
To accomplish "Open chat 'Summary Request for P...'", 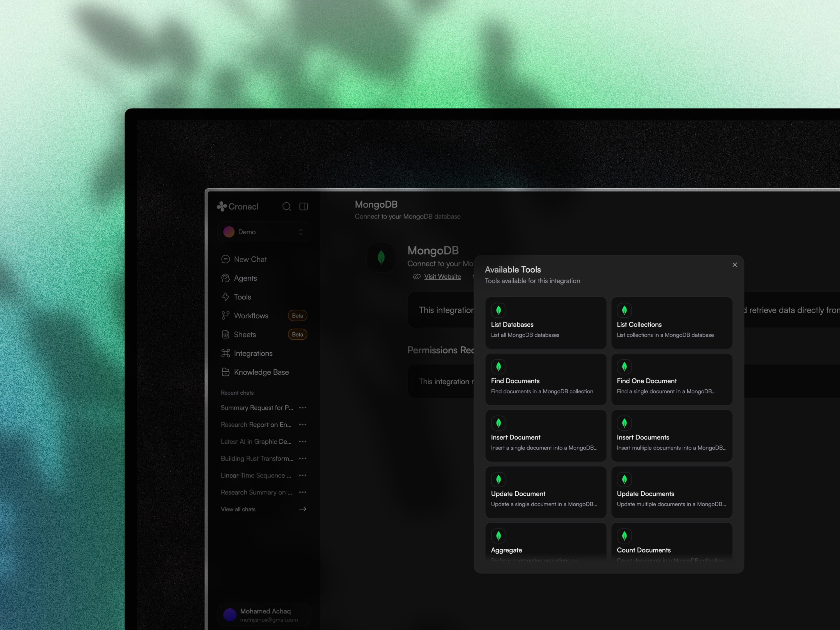I will pos(257,408).
